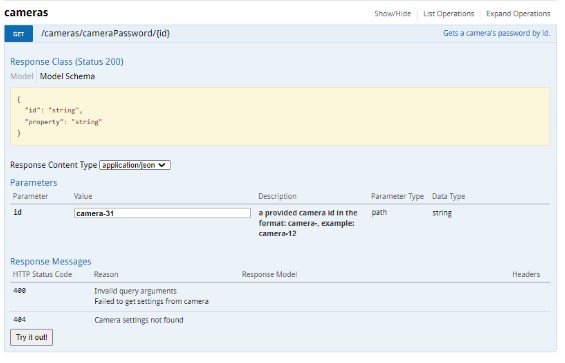565x363 pixels.
Task: Click the Show/Hide link
Action: pos(392,14)
